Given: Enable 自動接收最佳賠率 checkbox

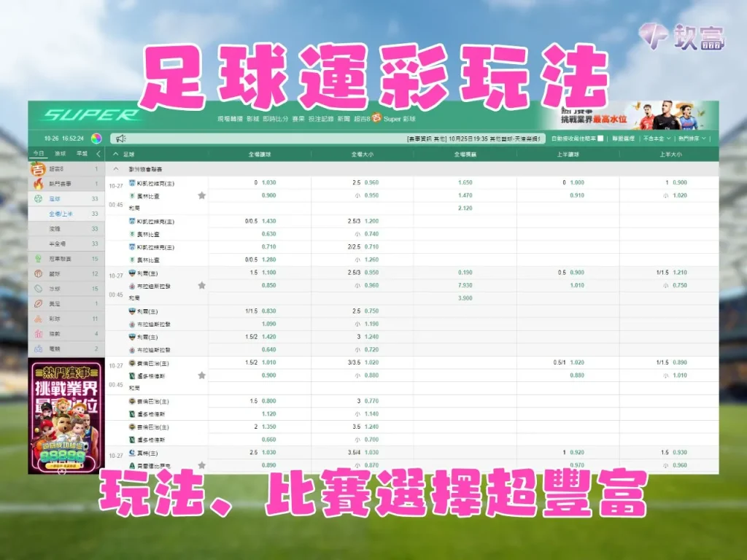Looking at the screenshot, I should (x=600, y=138).
